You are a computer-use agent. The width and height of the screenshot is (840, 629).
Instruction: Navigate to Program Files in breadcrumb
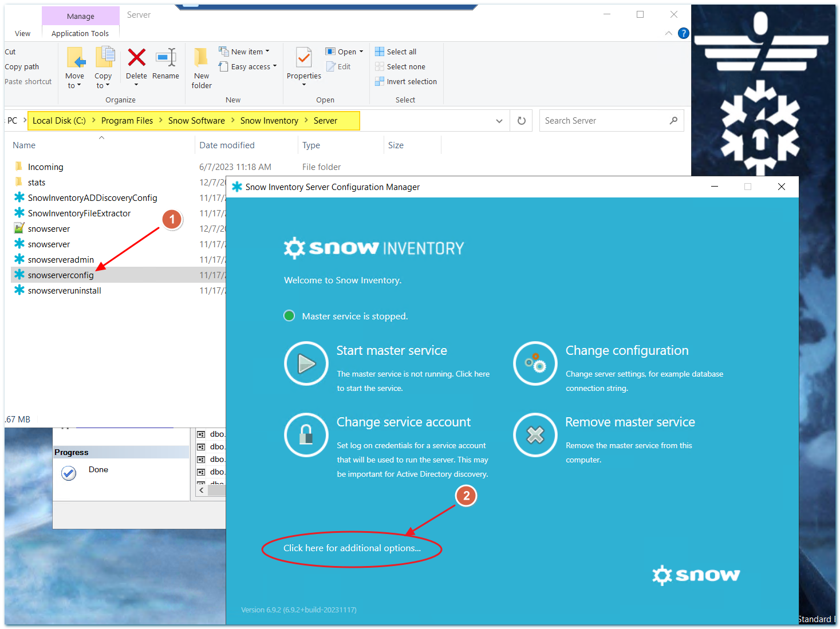click(127, 121)
